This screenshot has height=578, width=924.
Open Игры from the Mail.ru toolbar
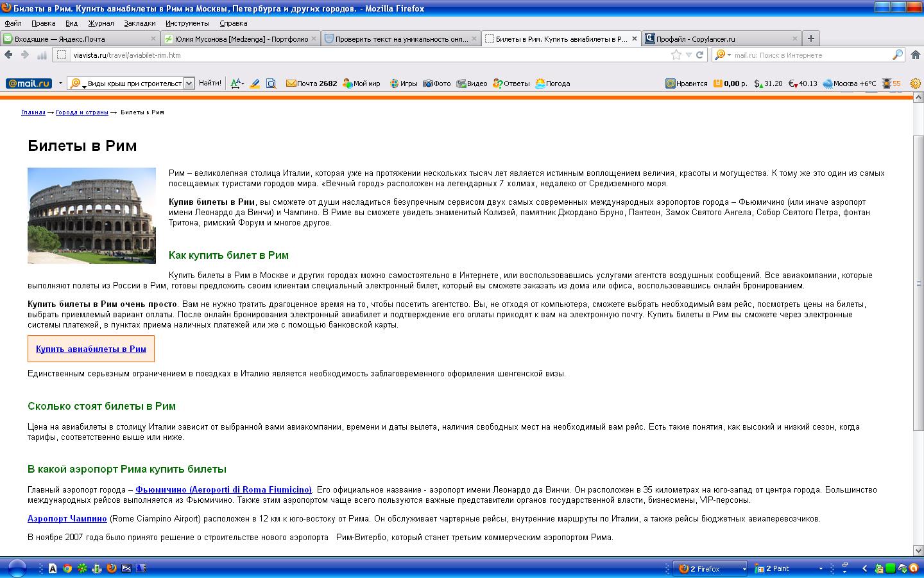pyautogui.click(x=404, y=83)
